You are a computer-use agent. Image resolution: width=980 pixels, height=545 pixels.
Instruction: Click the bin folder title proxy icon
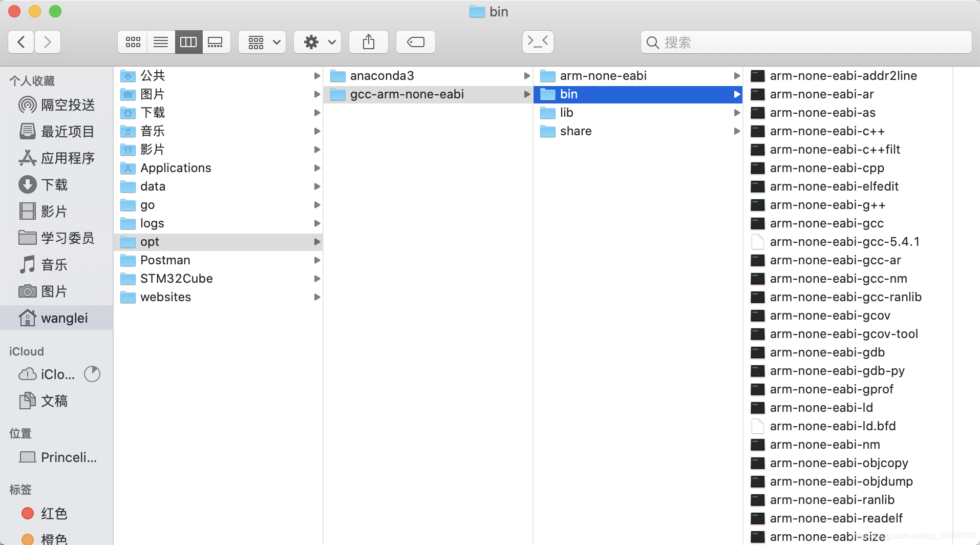(x=477, y=12)
